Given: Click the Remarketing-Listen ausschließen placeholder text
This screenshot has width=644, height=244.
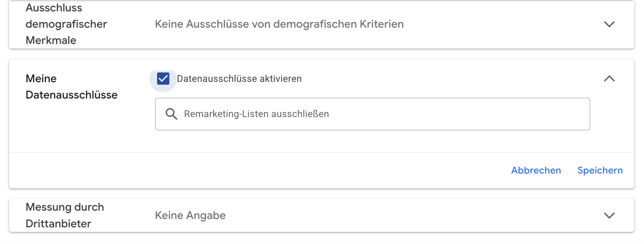Looking at the screenshot, I should point(256,114).
